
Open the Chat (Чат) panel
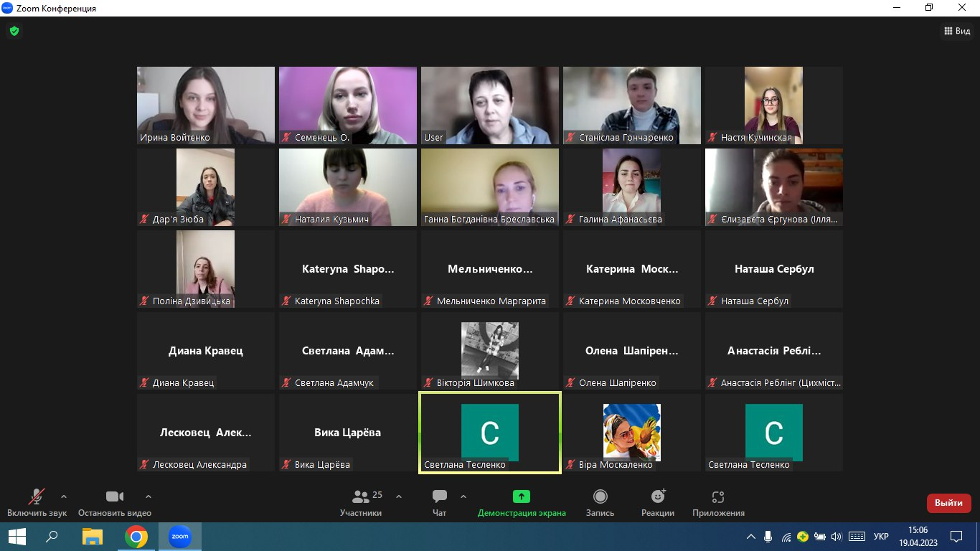(439, 497)
